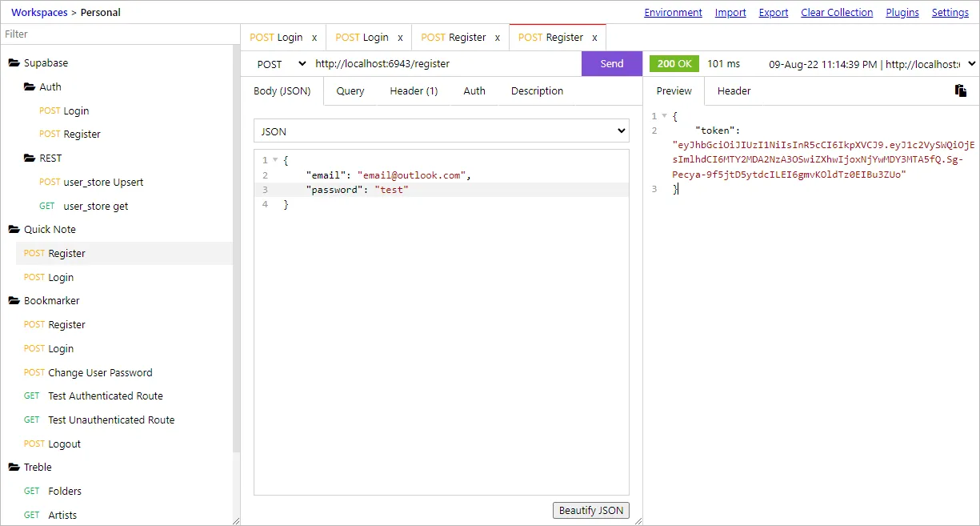Image resolution: width=980 pixels, height=526 pixels.
Task: Click the Filter input field
Action: click(x=120, y=34)
